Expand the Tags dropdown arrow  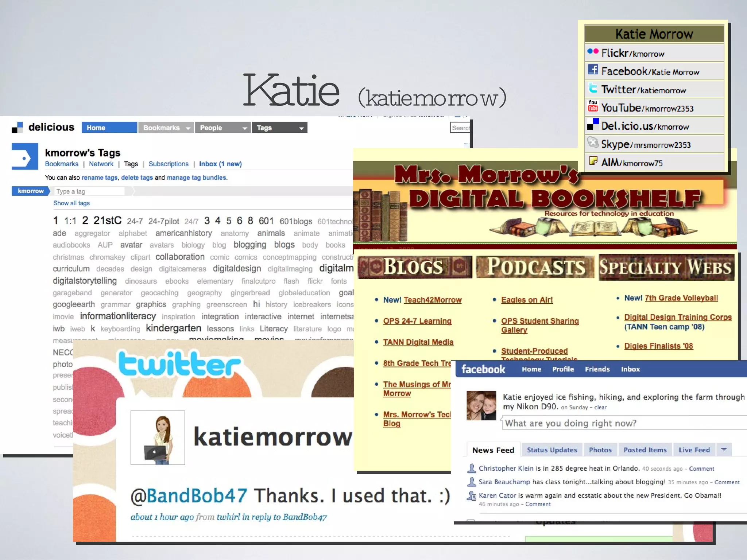tap(301, 128)
